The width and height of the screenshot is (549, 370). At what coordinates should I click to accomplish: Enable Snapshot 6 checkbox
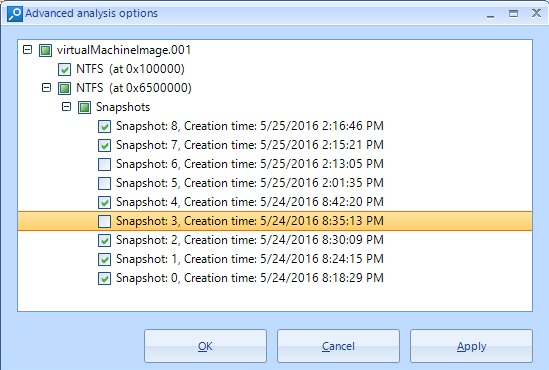pyautogui.click(x=104, y=164)
